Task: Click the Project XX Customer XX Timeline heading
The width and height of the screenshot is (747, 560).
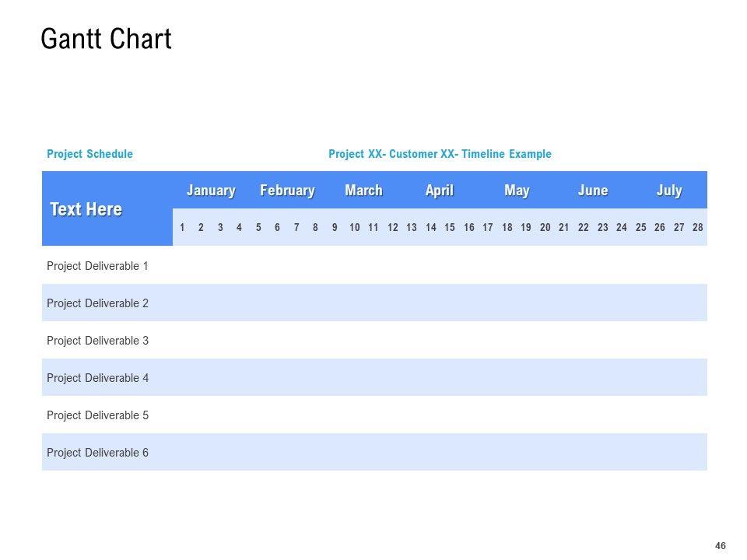Action: pos(440,154)
